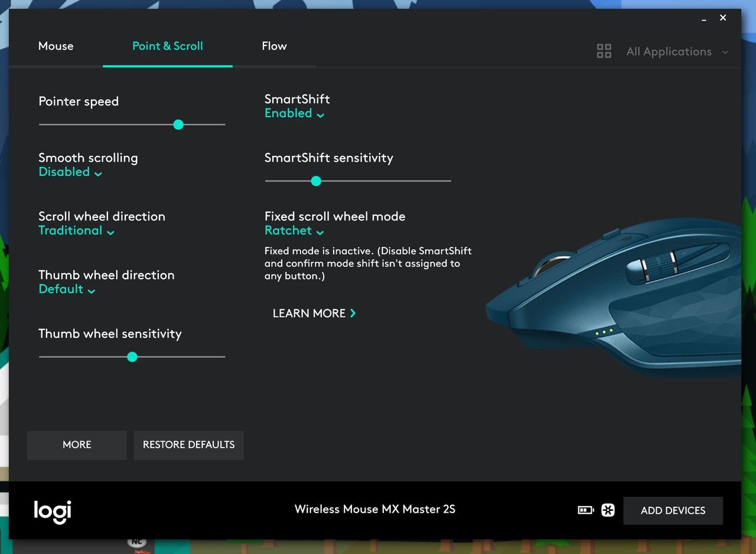Open the Flow tab
Screen dimensions: 756x554
pyautogui.click(x=274, y=46)
